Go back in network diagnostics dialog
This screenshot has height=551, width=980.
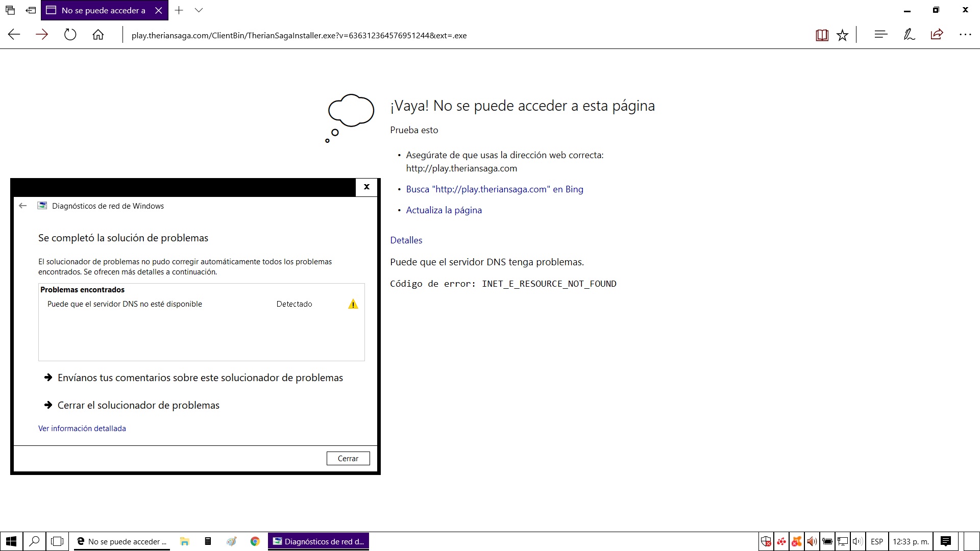[22, 206]
